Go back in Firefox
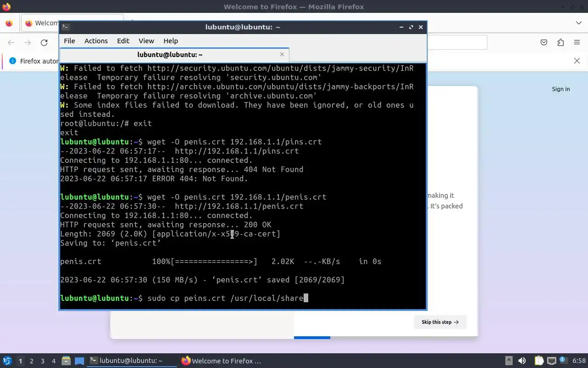 coord(11,43)
